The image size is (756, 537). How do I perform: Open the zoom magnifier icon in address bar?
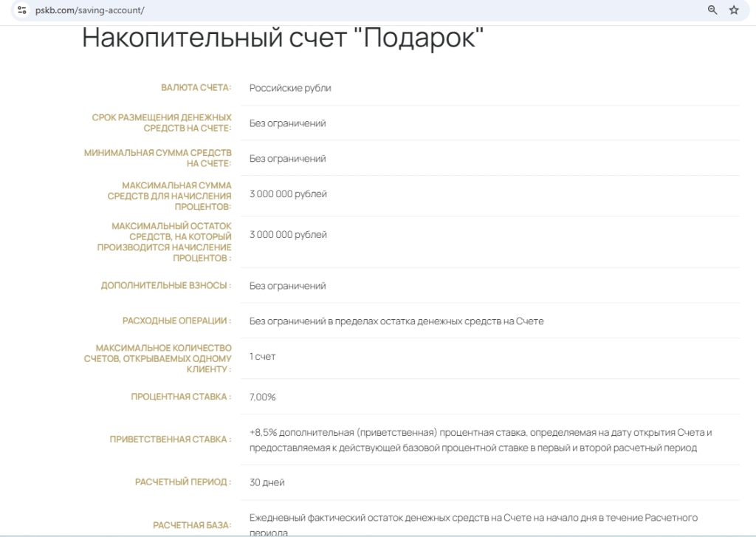pyautogui.click(x=712, y=10)
